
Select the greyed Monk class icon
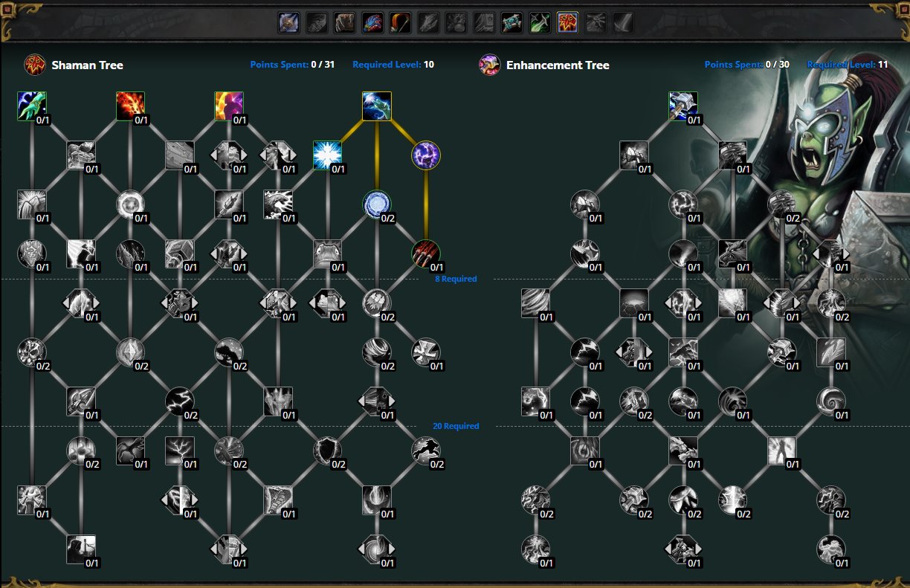[x=456, y=23]
